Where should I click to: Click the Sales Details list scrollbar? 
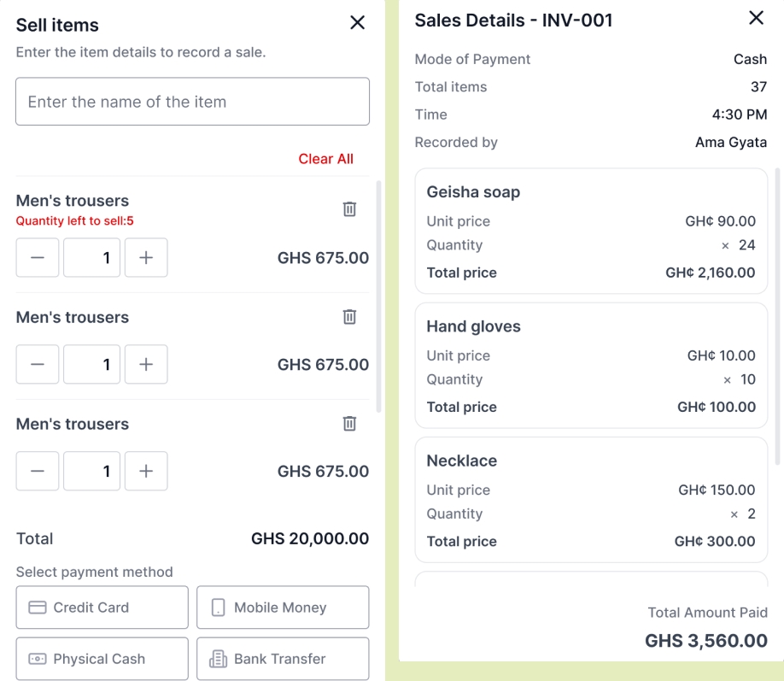coord(777,316)
